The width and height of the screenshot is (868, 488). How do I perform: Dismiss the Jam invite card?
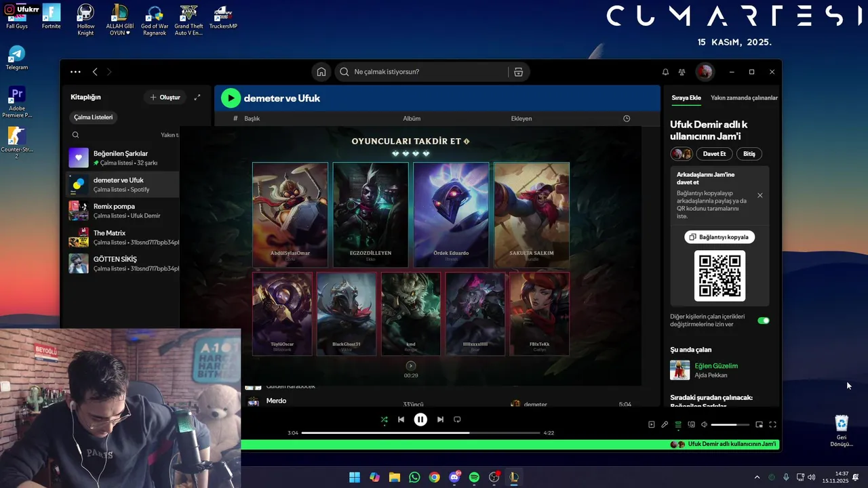[759, 195]
